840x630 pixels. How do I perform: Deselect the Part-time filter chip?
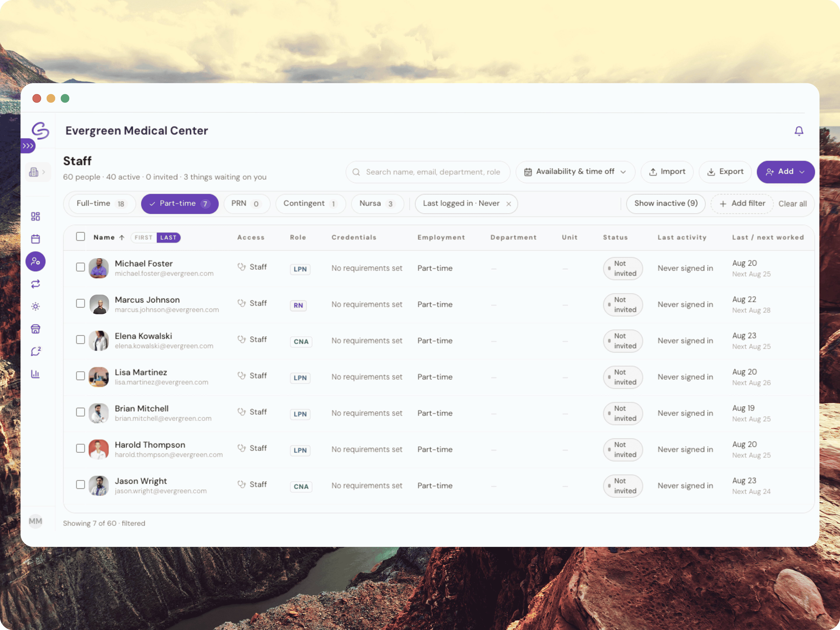(180, 204)
